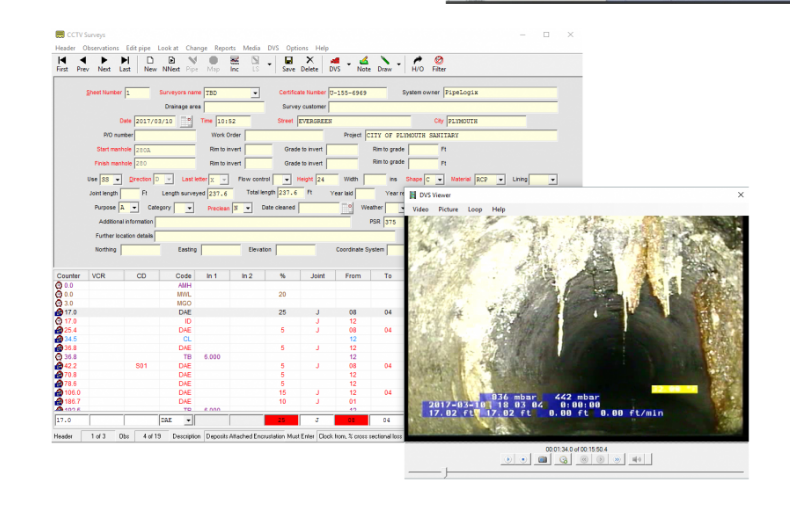Click the Map toolbar icon
This screenshot has height=512, width=790.
click(x=213, y=64)
